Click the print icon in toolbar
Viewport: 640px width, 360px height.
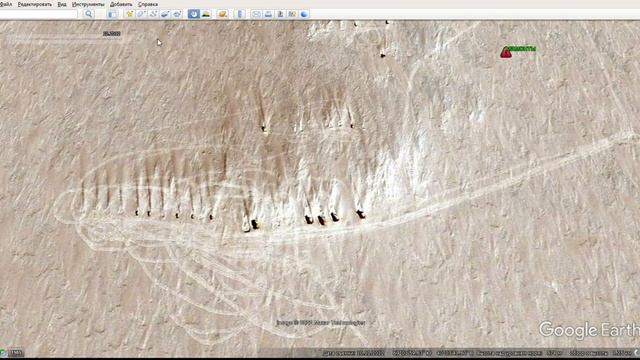(x=268, y=14)
